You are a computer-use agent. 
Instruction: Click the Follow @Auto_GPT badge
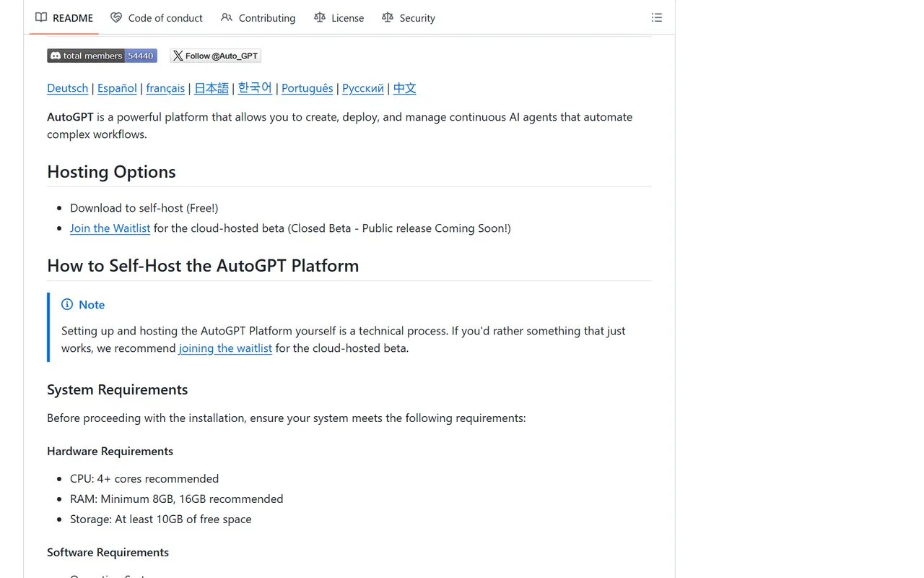(215, 56)
